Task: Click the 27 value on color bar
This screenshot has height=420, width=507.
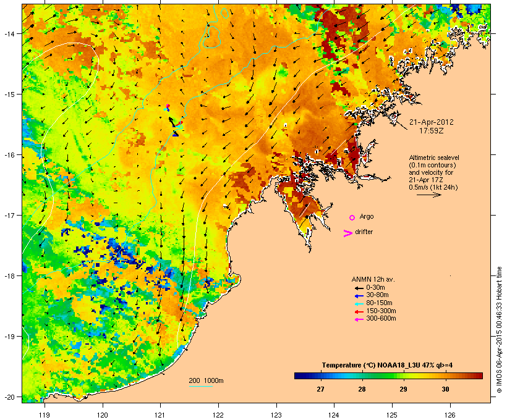Action: tap(320, 389)
